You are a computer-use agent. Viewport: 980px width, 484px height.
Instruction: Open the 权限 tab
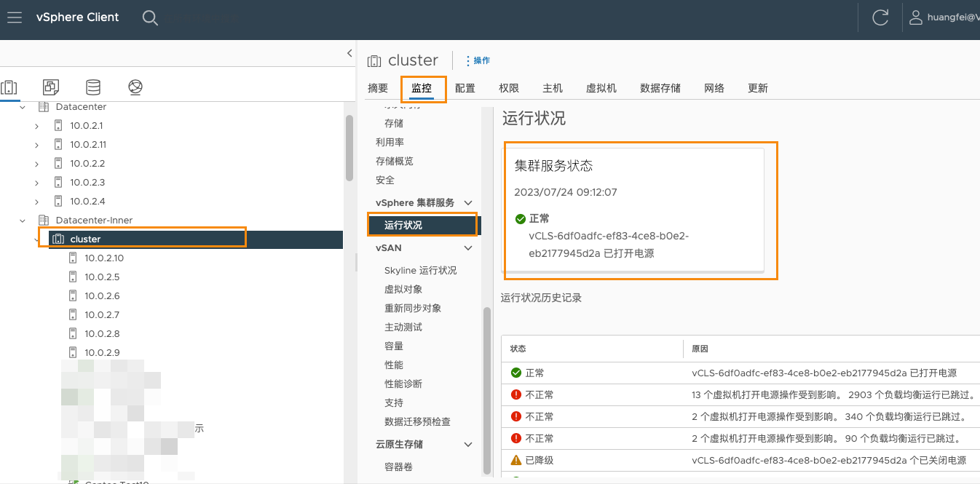tap(509, 89)
